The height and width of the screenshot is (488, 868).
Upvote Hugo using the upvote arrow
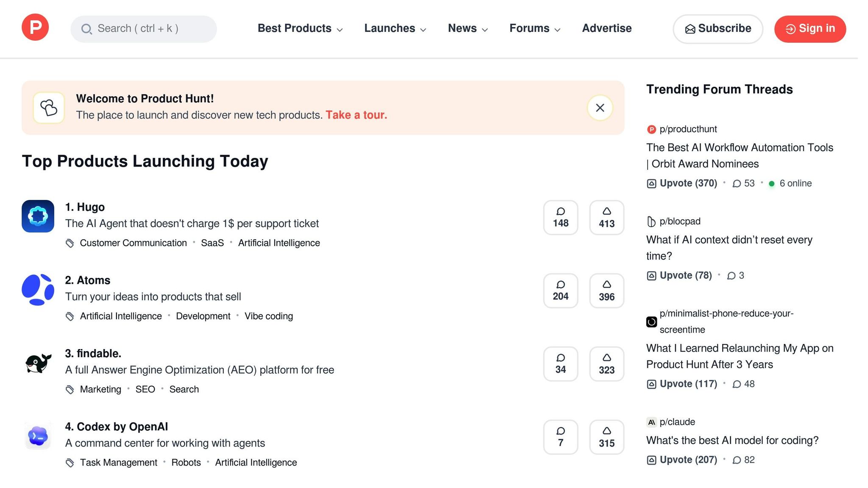click(x=606, y=217)
